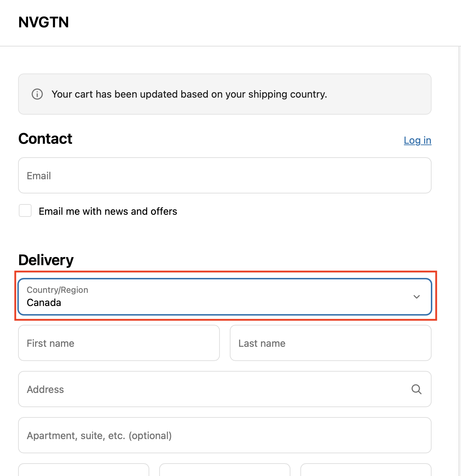Focus the Email input field
The image size is (461, 476).
(x=225, y=176)
